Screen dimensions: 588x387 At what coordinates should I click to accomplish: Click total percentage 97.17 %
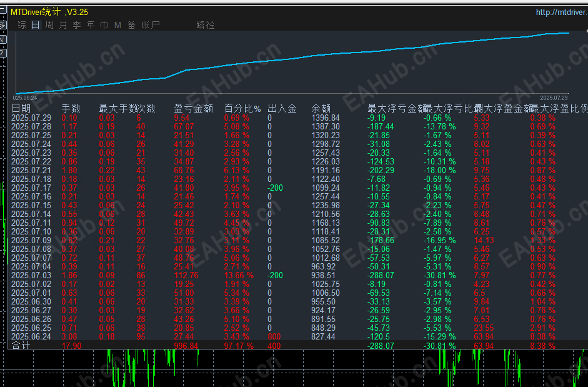(239, 346)
